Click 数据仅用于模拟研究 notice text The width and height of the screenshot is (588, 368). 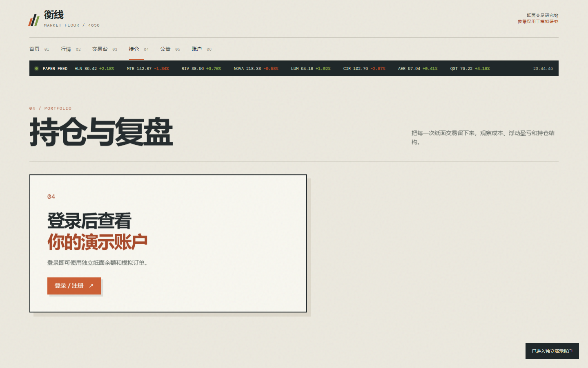[x=538, y=22]
